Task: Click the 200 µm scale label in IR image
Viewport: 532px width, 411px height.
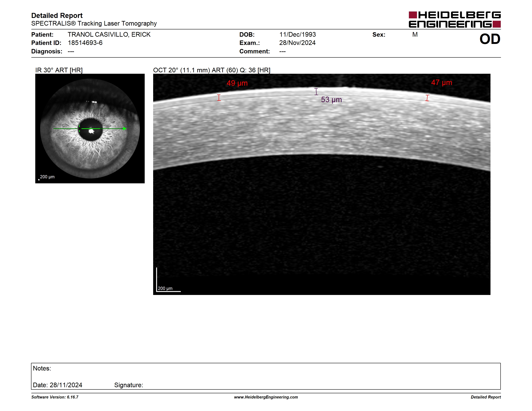Action: 47,177
